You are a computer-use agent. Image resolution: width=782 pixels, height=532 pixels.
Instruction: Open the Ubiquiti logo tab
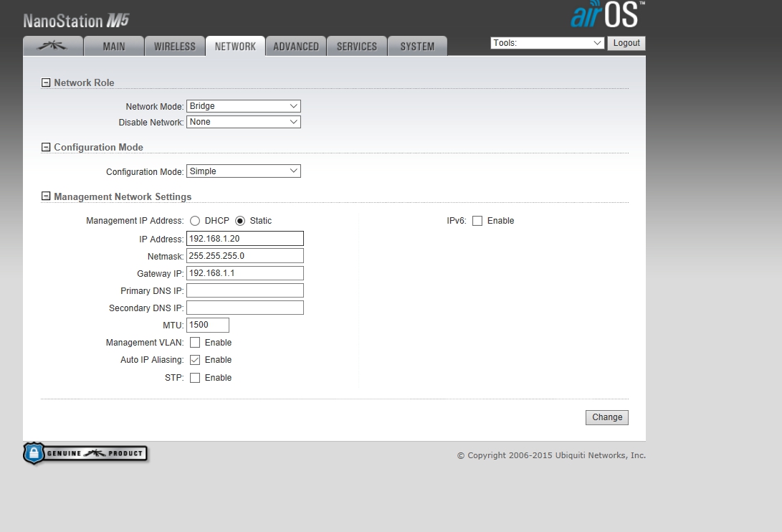52,46
